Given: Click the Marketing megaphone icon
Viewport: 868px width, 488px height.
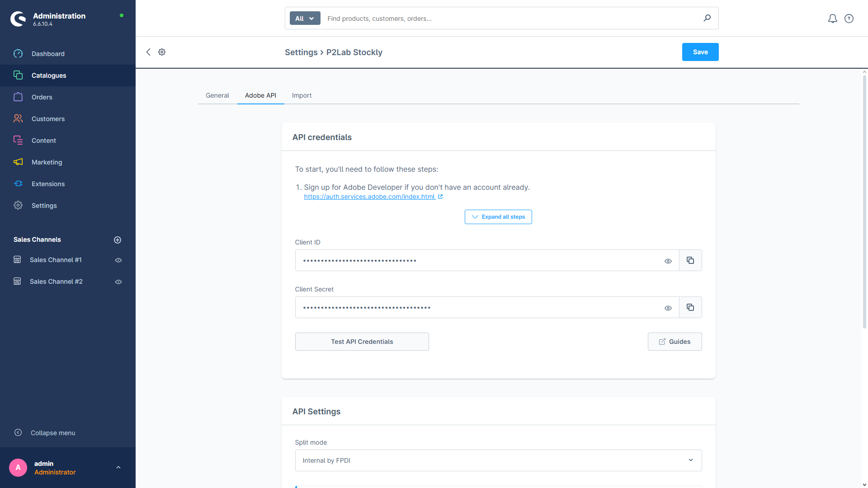Looking at the screenshot, I should pyautogui.click(x=18, y=162).
